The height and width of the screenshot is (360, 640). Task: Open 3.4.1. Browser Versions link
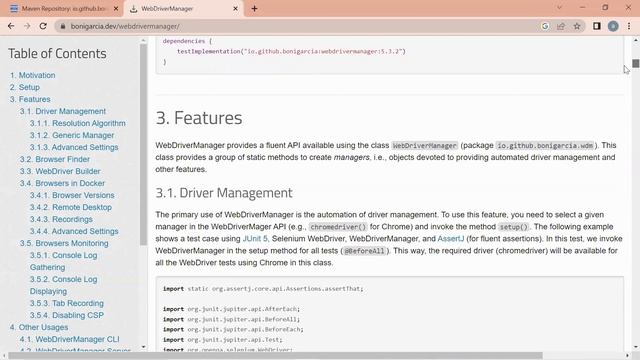click(x=72, y=195)
